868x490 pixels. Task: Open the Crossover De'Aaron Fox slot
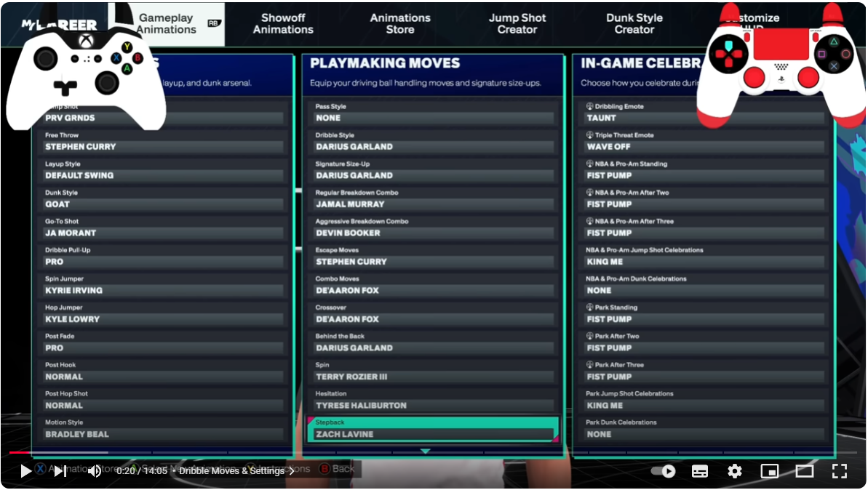click(433, 314)
